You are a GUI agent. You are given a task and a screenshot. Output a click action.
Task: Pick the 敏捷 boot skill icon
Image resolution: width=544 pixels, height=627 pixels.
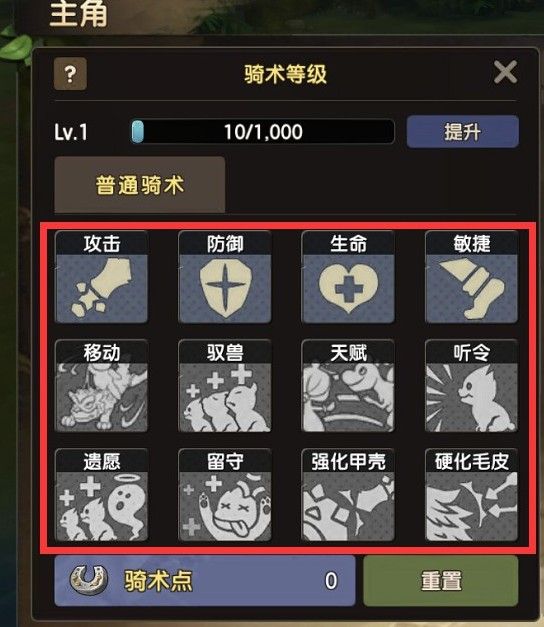coord(472,277)
